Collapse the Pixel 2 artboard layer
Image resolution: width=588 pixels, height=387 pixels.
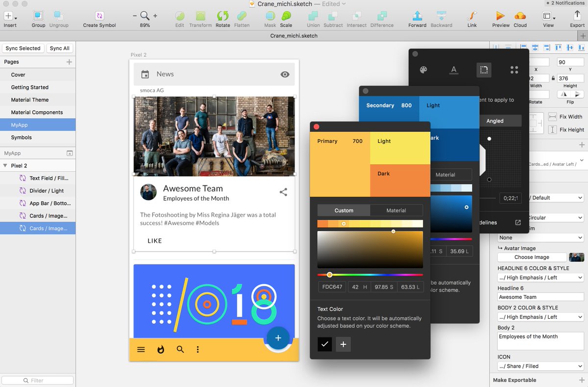tap(5, 166)
